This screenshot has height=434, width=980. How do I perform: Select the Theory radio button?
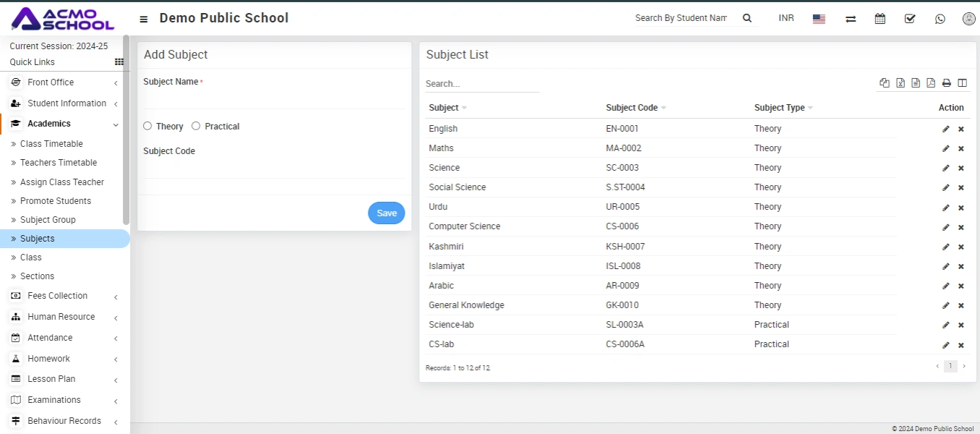pos(147,126)
